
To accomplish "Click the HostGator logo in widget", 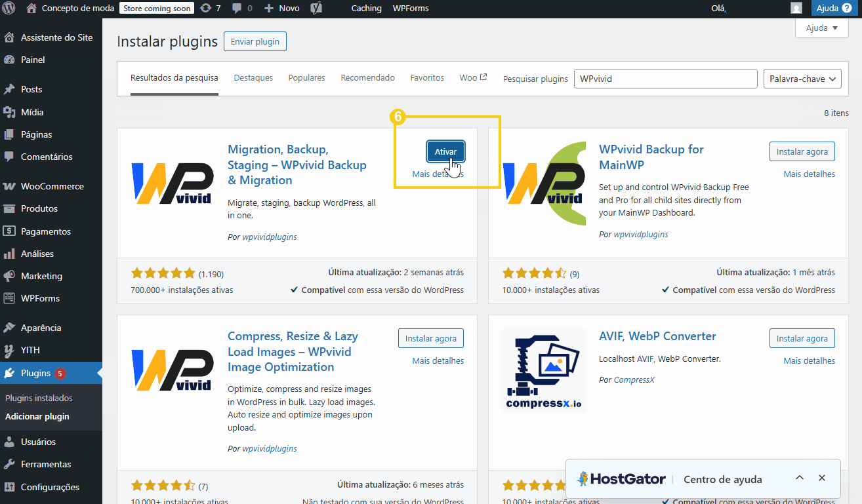I will tap(621, 479).
